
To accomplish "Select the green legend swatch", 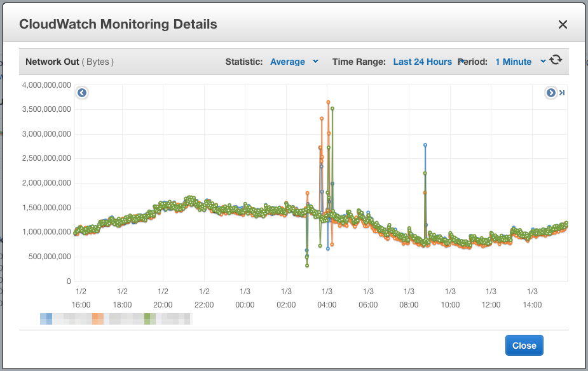I will [x=150, y=318].
